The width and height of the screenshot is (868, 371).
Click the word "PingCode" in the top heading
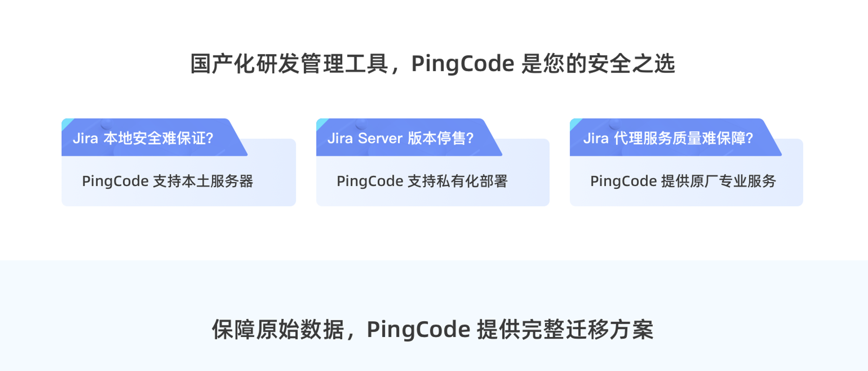[462, 64]
